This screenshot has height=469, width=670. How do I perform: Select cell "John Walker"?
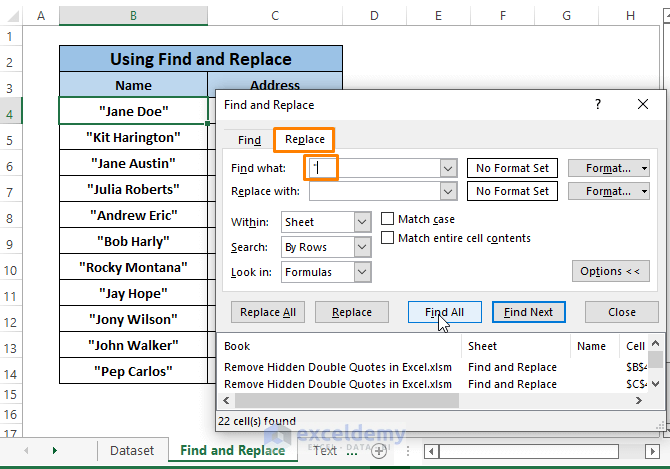click(x=133, y=346)
